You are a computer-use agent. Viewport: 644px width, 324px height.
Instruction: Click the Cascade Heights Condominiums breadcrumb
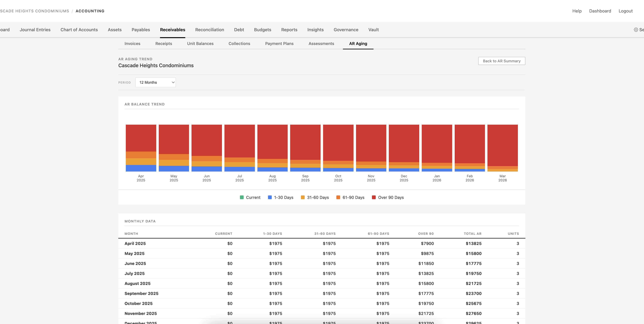(x=34, y=11)
